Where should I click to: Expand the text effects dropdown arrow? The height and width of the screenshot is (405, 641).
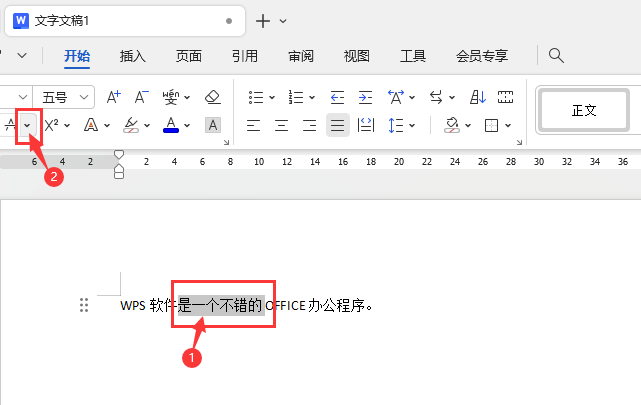[x=107, y=125]
